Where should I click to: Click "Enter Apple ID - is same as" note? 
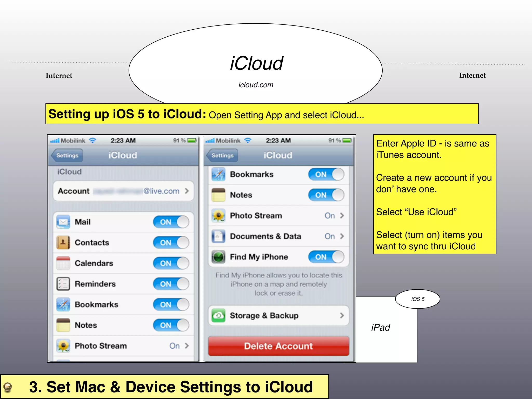point(433,143)
